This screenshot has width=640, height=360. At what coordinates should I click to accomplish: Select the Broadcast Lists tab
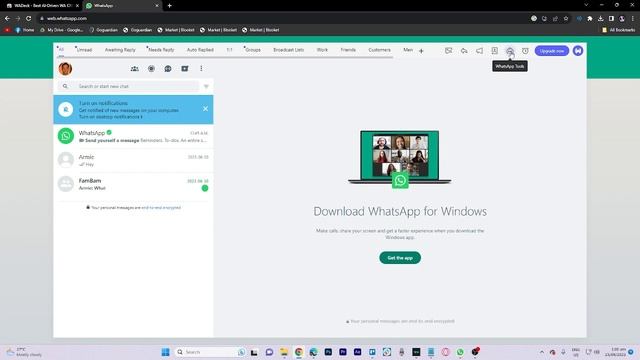pos(289,50)
